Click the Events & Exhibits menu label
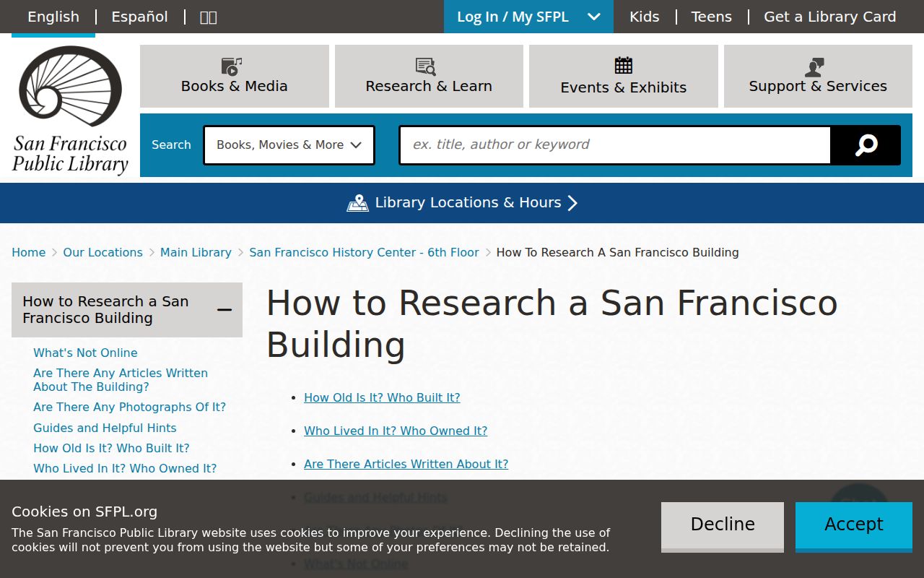This screenshot has height=578, width=924. 624,87
